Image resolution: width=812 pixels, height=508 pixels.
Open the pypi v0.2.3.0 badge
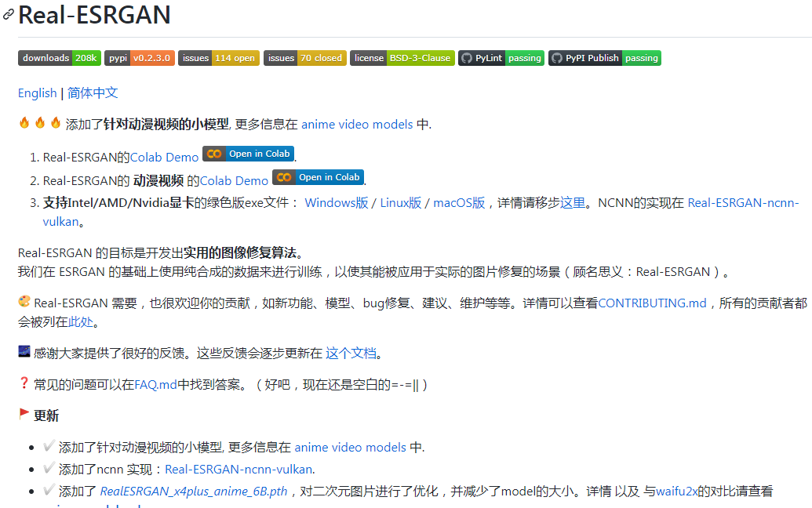[140, 58]
